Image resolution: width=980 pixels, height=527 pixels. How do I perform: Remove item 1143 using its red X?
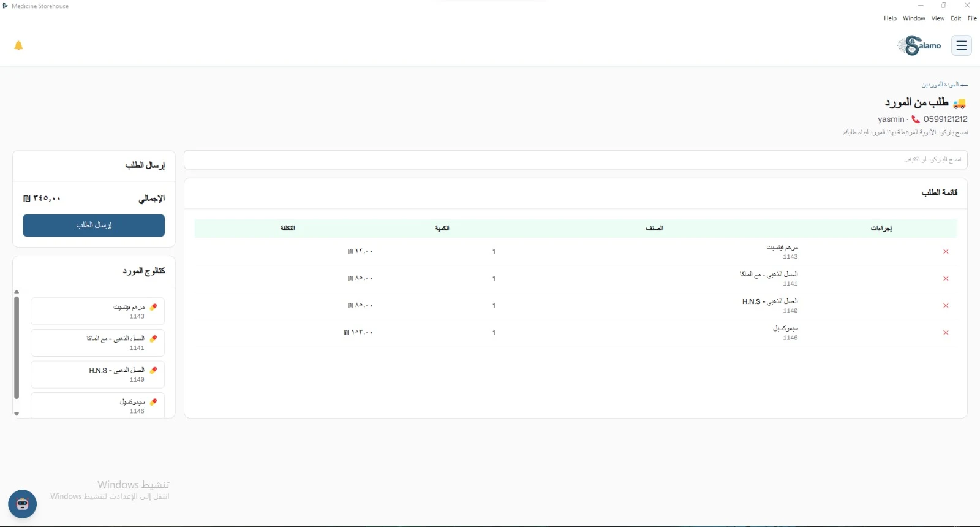[x=946, y=252]
